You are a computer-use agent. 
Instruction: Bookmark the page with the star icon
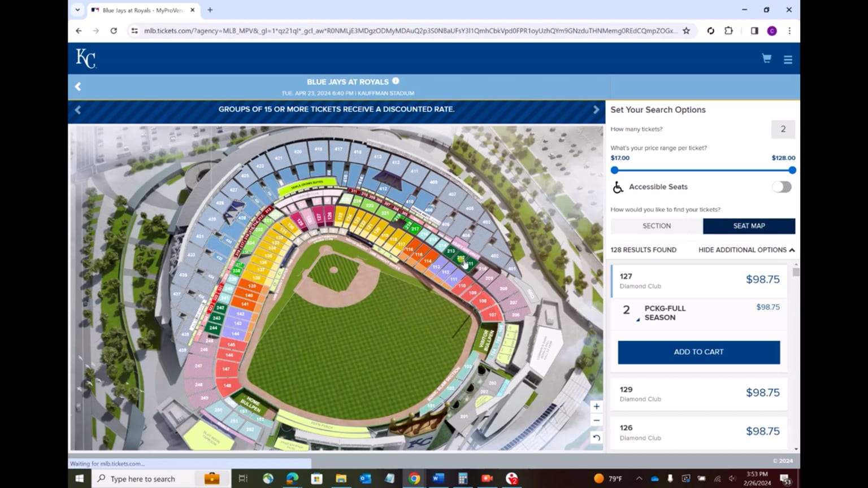click(685, 31)
